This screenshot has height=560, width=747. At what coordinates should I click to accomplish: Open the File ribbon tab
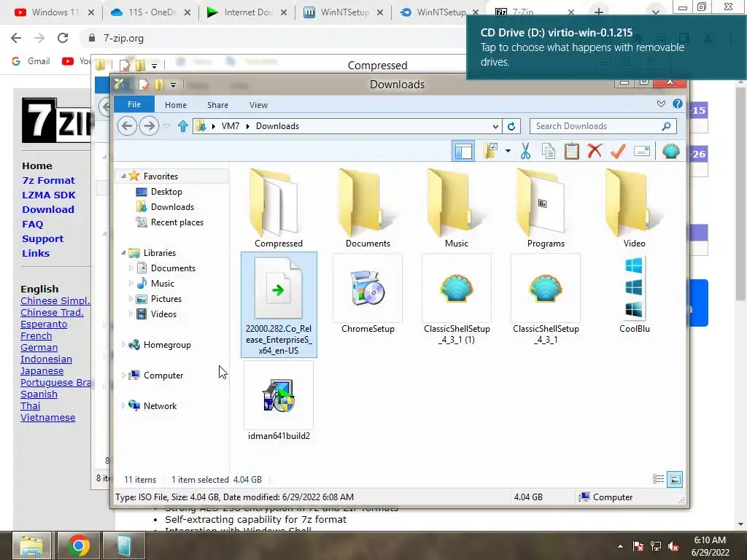(134, 104)
